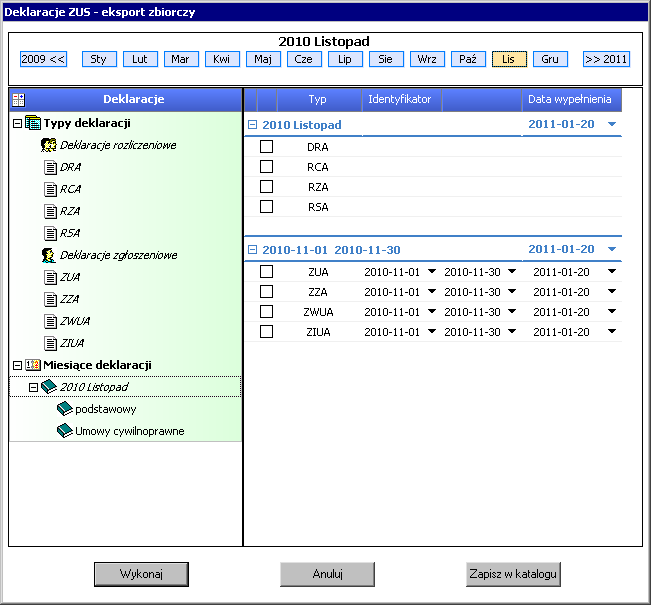The image size is (651, 605).
Task: Click the Deklaracje zgłoszeniowe person icon
Action: [49, 255]
